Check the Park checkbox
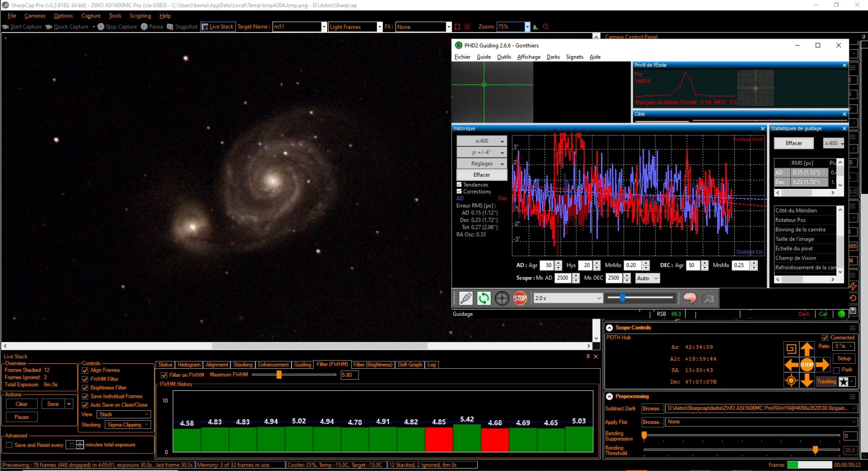Image resolution: width=868 pixels, height=471 pixels. (836, 370)
